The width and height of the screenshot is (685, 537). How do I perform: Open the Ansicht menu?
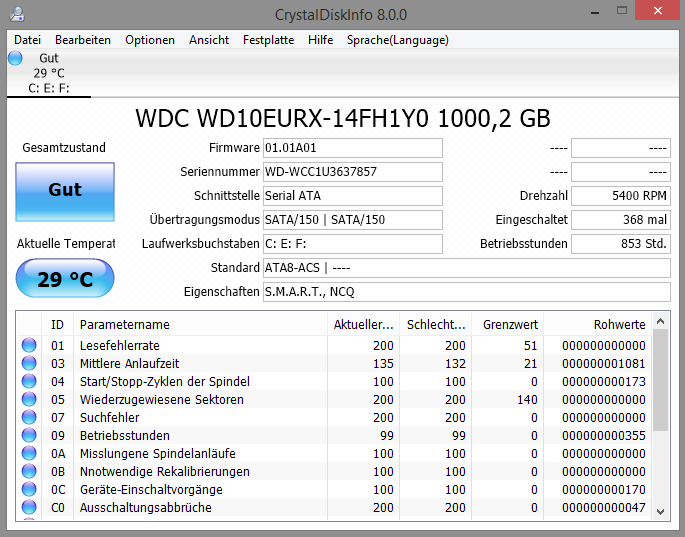[209, 40]
